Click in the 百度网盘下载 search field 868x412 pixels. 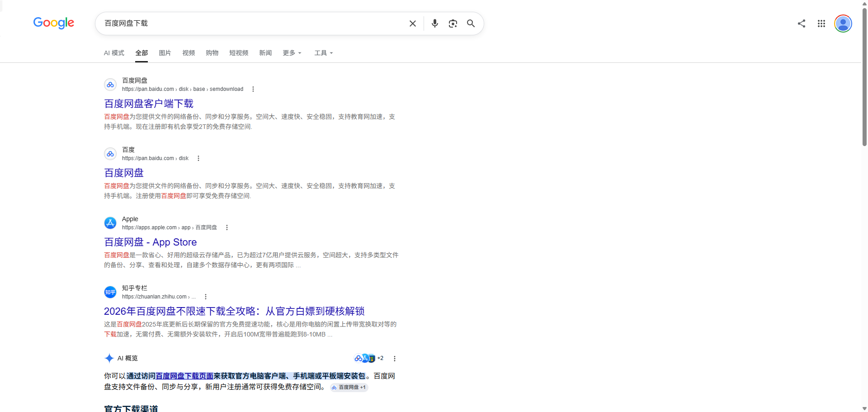click(253, 24)
